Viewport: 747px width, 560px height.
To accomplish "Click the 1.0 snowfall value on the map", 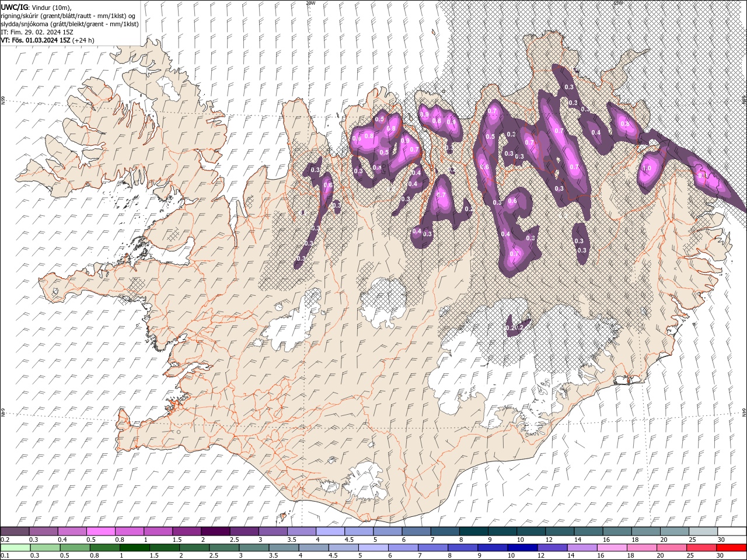I will coord(647,169).
